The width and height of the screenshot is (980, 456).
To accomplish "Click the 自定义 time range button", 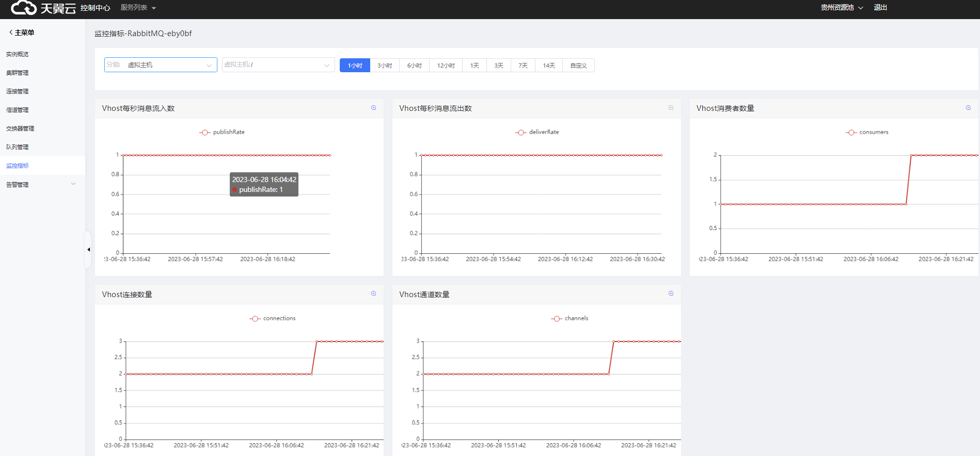I will pos(578,66).
